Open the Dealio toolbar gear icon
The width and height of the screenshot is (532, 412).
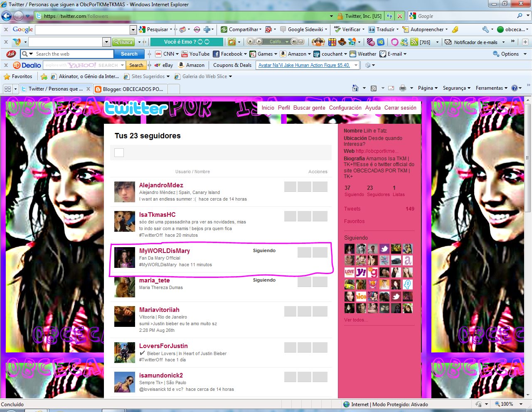pyautogui.click(x=367, y=65)
